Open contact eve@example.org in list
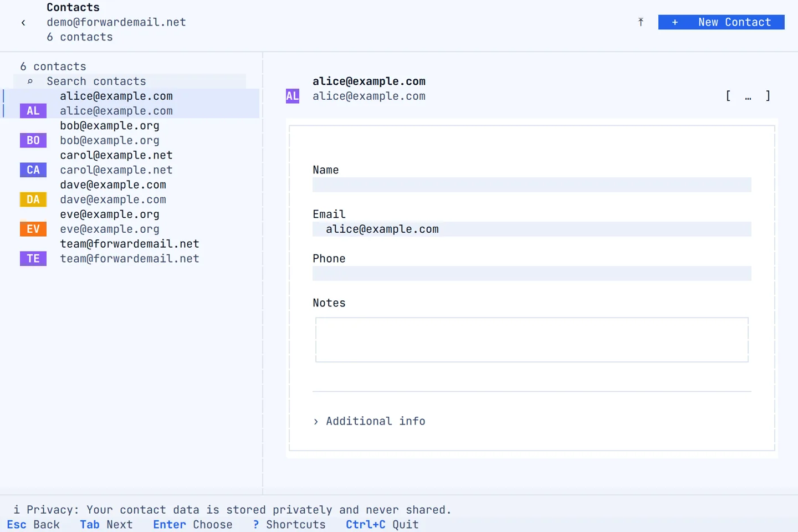798x532 pixels. 131,222
